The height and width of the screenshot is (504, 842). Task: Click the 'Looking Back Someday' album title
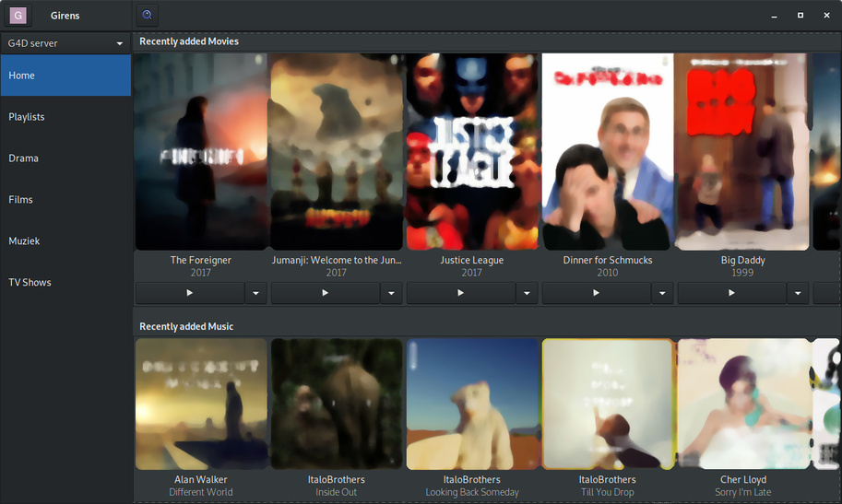(x=472, y=492)
